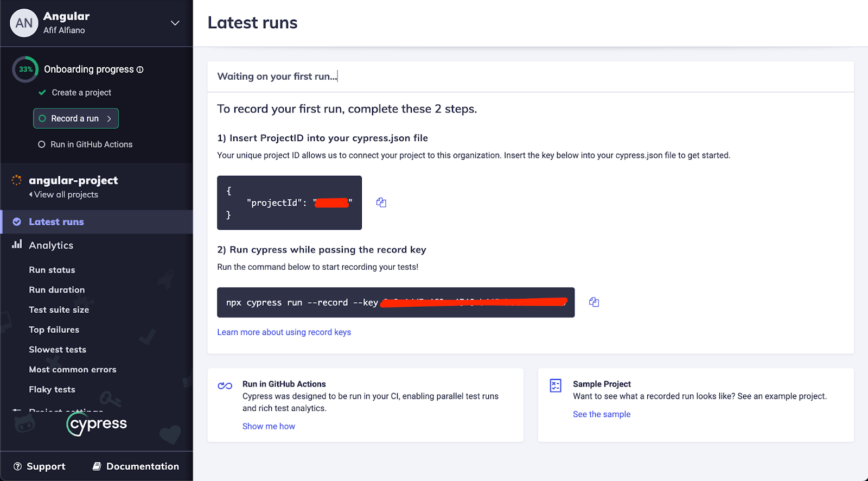
Task: Open Run duration analytics
Action: point(57,290)
